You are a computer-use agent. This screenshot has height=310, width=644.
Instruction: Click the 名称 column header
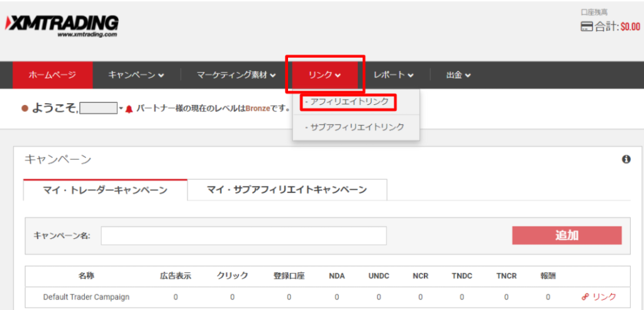coord(86,275)
